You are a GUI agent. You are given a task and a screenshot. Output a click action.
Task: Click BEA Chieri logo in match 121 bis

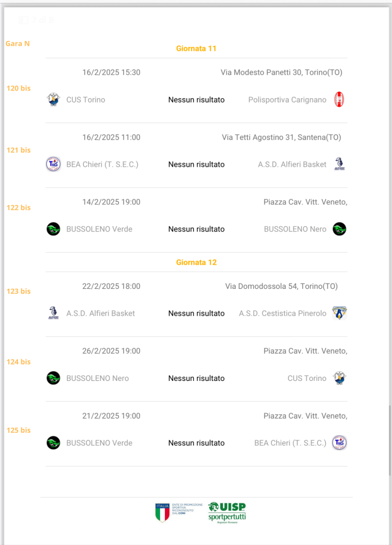click(x=53, y=164)
